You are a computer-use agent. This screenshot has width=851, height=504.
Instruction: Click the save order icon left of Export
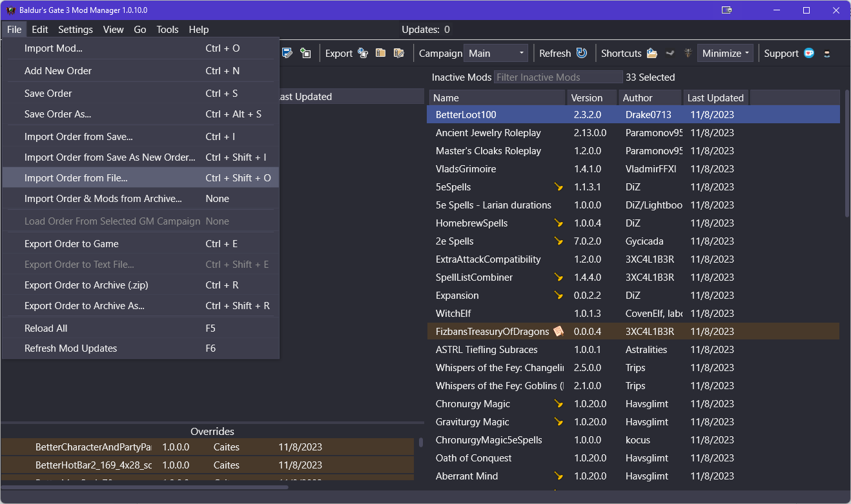click(288, 53)
